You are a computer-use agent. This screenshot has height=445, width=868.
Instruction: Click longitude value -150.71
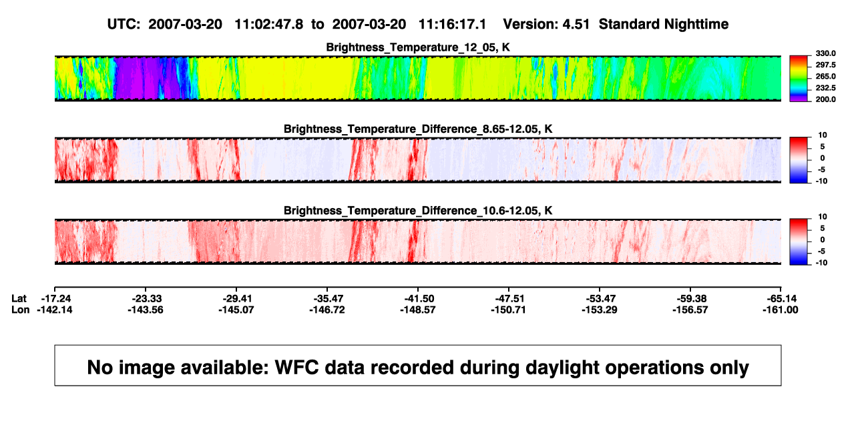click(509, 310)
